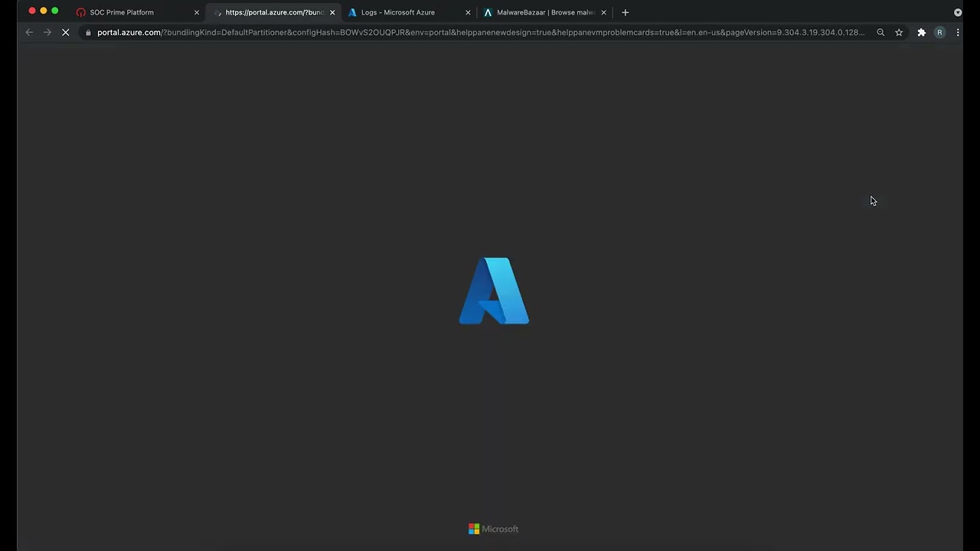Click the lock site info icon
The image size is (980, 551).
pyautogui.click(x=89, y=33)
